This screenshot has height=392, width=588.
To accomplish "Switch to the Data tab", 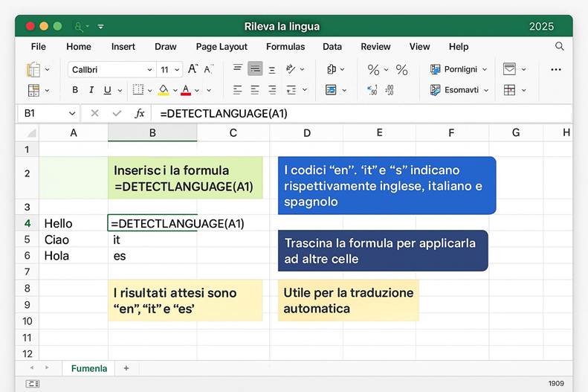I will click(x=332, y=47).
